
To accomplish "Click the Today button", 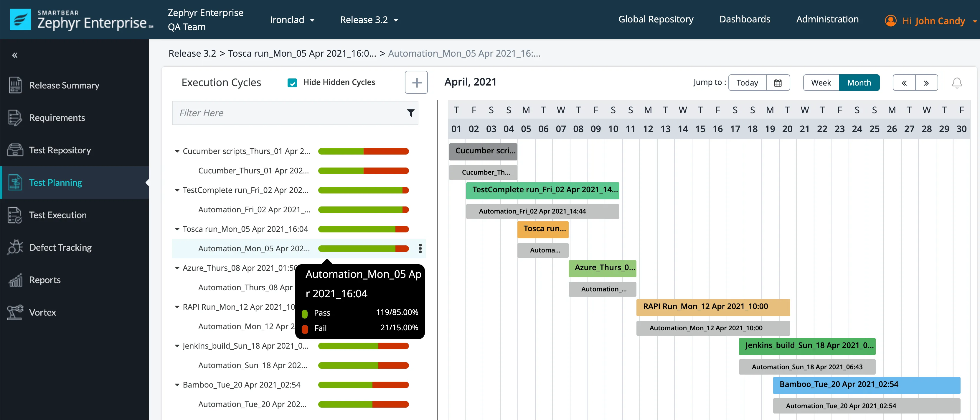I will pos(747,83).
